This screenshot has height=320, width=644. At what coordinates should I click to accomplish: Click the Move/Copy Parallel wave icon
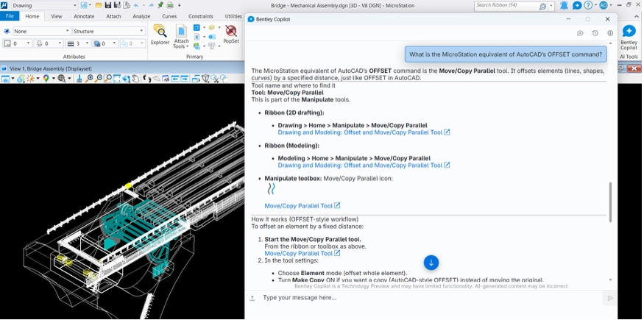point(271,189)
